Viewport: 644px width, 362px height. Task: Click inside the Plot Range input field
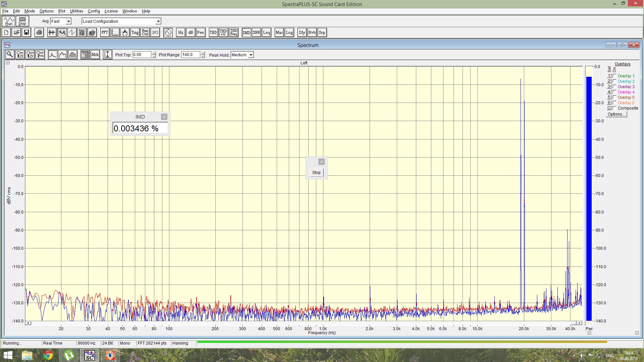coord(191,55)
